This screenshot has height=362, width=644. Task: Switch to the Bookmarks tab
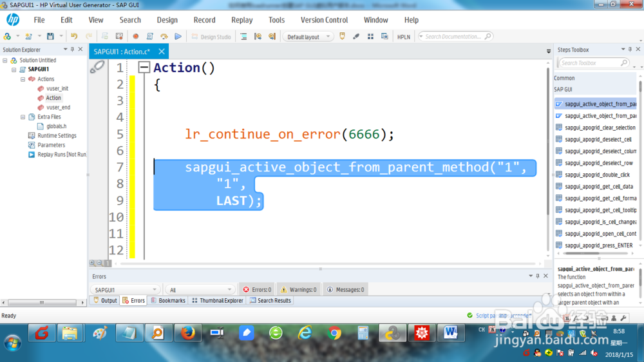tap(168, 301)
